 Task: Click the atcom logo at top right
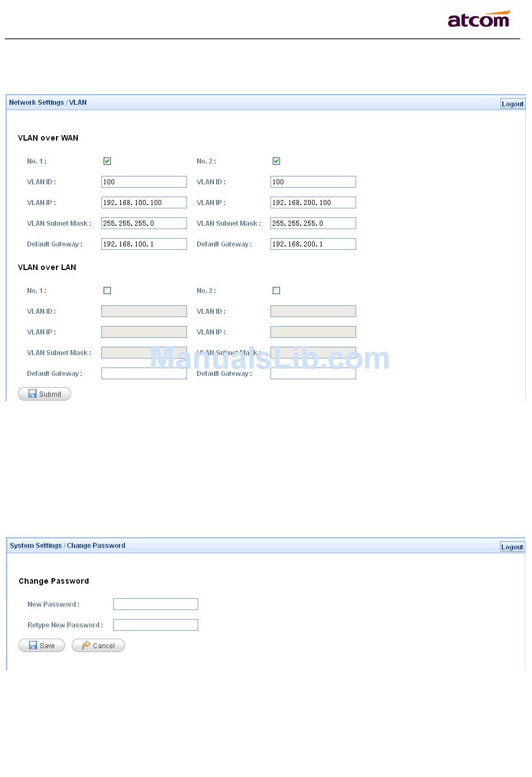478,20
